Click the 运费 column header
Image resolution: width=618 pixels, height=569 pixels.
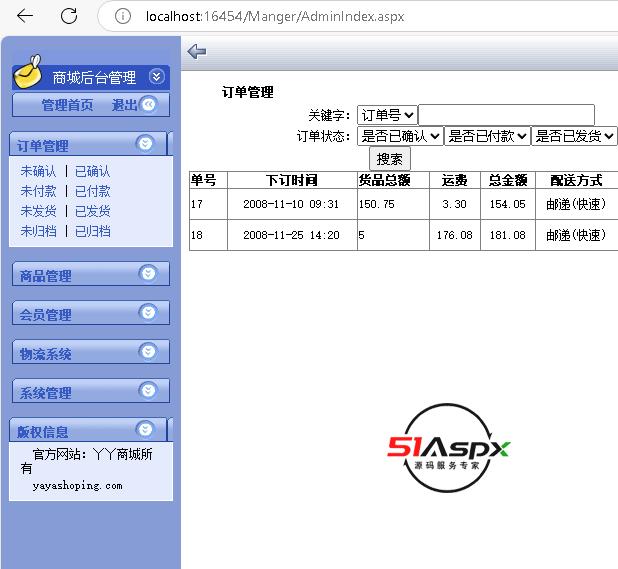(454, 180)
